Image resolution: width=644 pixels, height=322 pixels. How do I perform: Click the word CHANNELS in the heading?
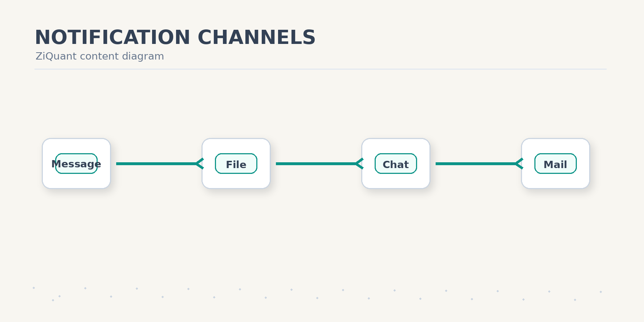257,37
